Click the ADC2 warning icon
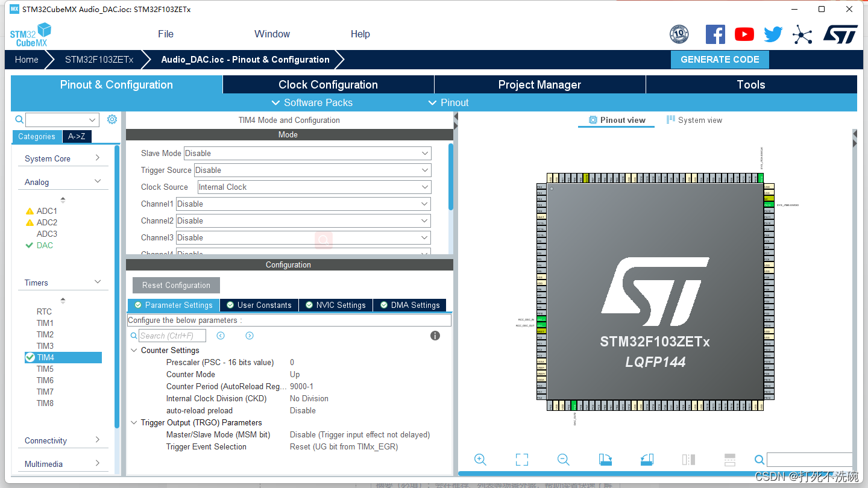 coord(30,222)
